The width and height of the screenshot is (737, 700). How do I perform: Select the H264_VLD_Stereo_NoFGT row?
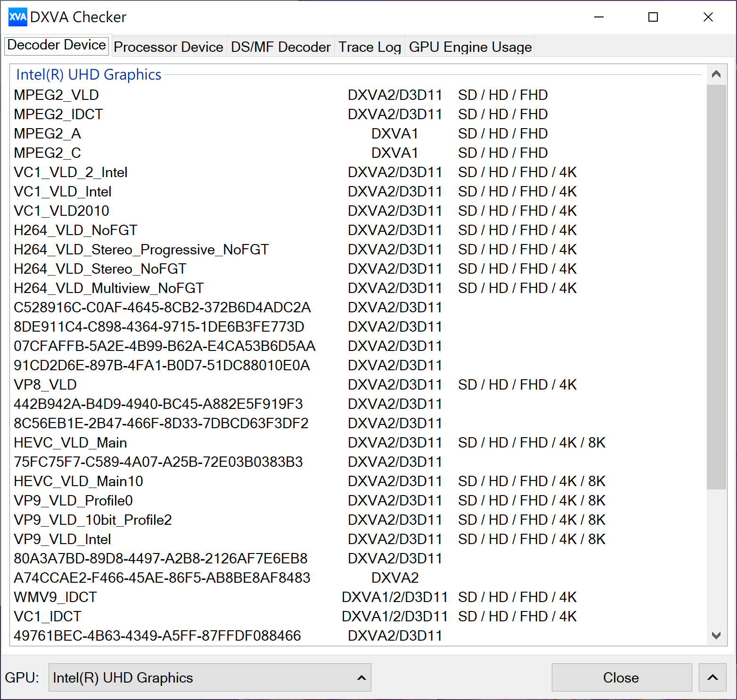[x=358, y=269]
